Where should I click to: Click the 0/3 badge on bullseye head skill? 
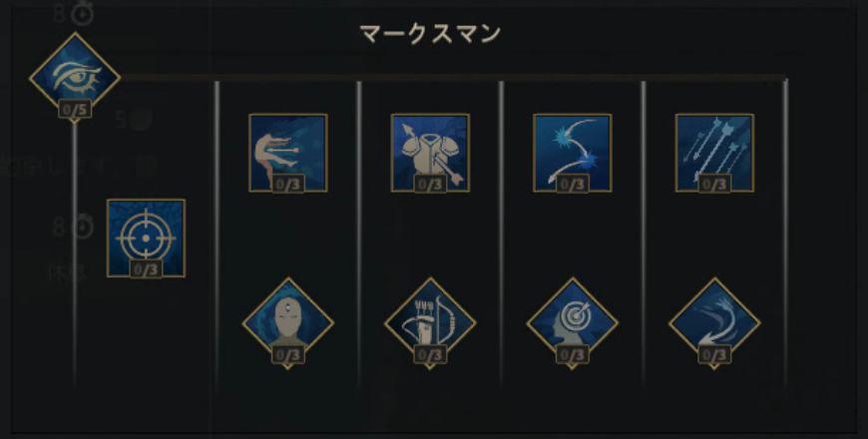[573, 354]
